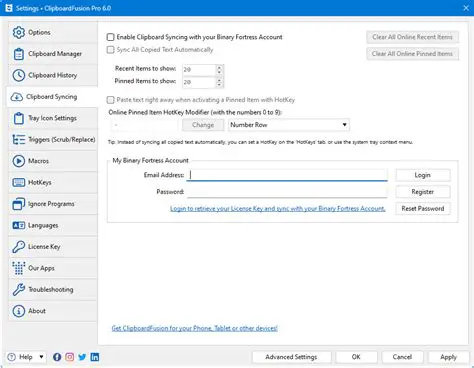The height and width of the screenshot is (368, 474).
Task: Close the Settings window
Action: [x=466, y=8]
